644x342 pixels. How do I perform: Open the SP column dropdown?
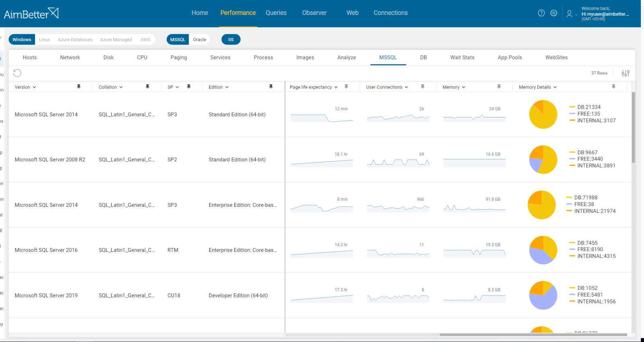pyautogui.click(x=177, y=87)
